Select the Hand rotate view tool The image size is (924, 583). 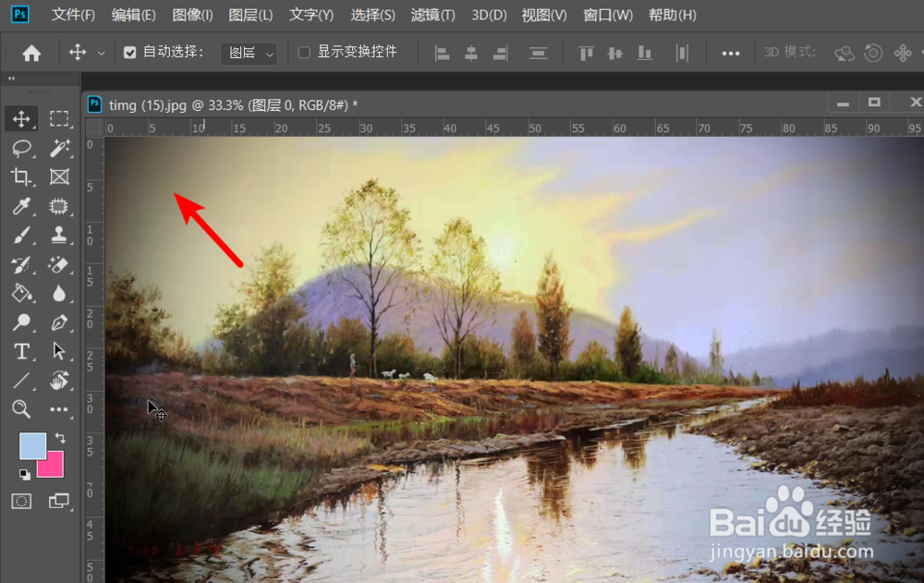pos(59,381)
